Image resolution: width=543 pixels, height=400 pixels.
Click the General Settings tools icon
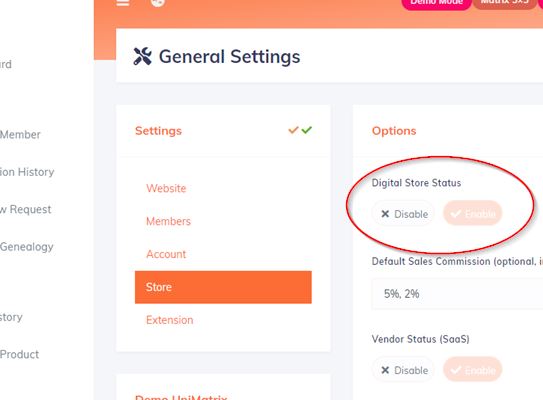pyautogui.click(x=142, y=56)
